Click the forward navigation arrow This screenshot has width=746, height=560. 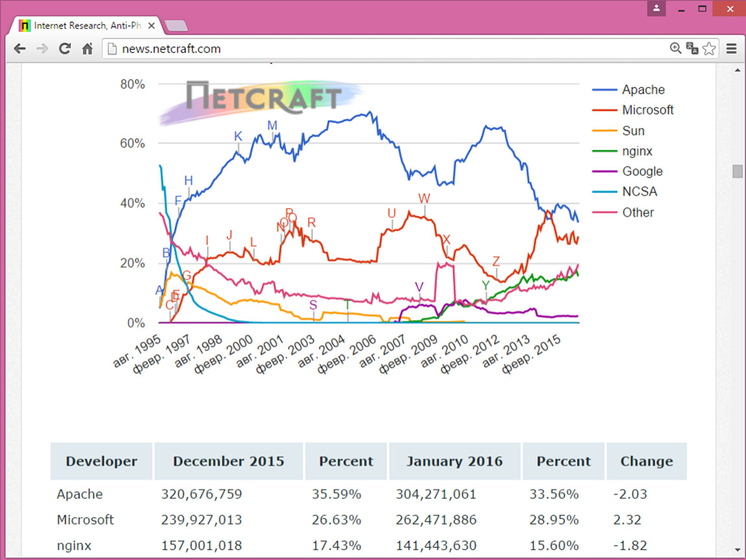pos(42,49)
